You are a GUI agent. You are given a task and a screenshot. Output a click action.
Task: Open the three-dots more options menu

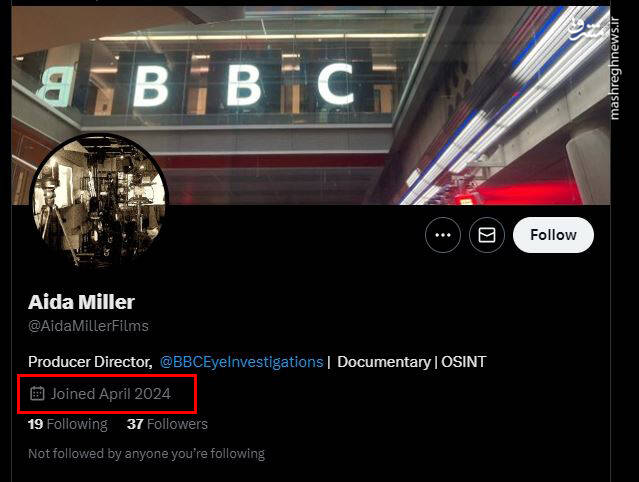pos(443,235)
